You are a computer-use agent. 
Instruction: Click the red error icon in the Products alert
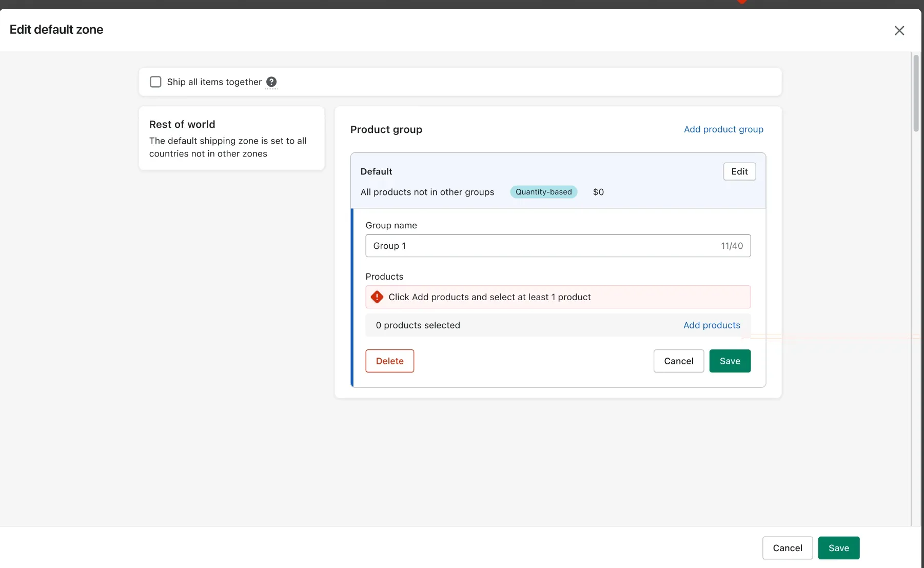pyautogui.click(x=377, y=297)
